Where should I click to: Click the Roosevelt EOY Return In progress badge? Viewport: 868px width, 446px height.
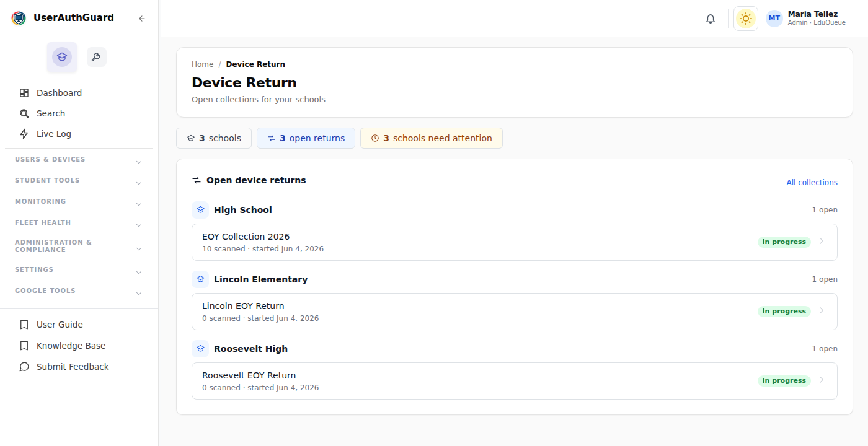click(x=784, y=381)
